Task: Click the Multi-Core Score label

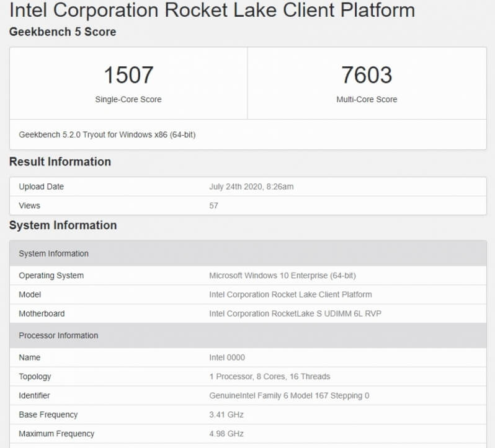Action: click(x=367, y=99)
